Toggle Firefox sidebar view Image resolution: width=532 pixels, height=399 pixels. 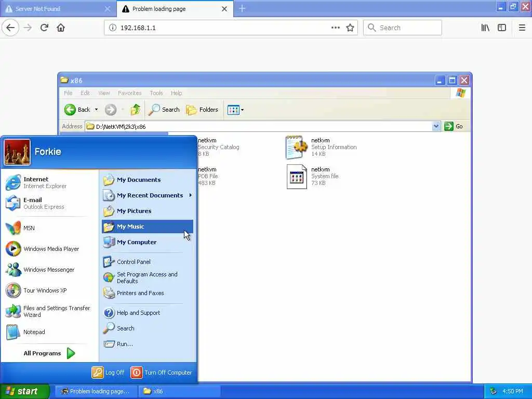pyautogui.click(x=502, y=28)
